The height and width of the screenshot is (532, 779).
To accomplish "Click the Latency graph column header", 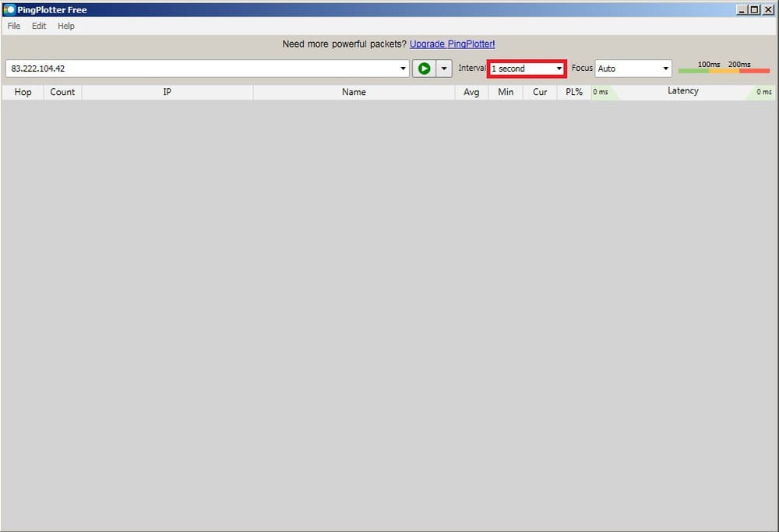I will [x=682, y=91].
